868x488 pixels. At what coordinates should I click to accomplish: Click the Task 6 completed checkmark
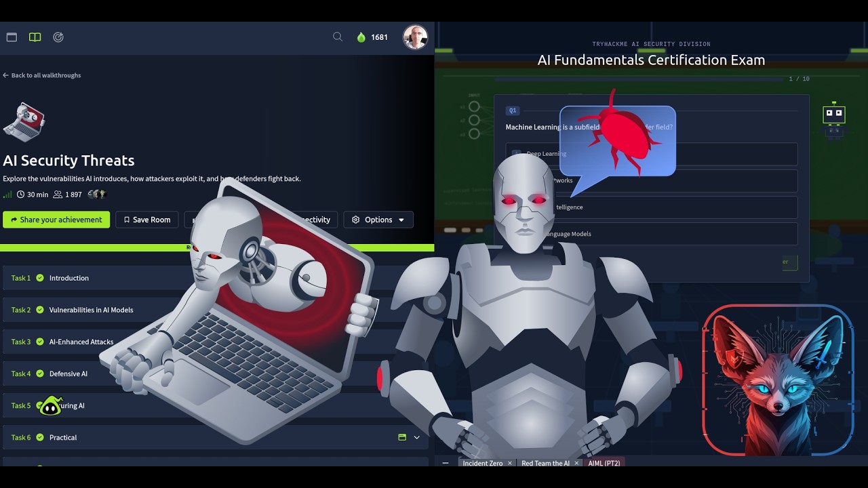point(40,437)
